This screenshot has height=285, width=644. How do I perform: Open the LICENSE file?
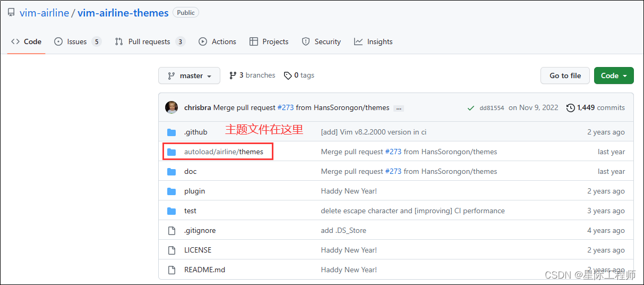click(198, 250)
